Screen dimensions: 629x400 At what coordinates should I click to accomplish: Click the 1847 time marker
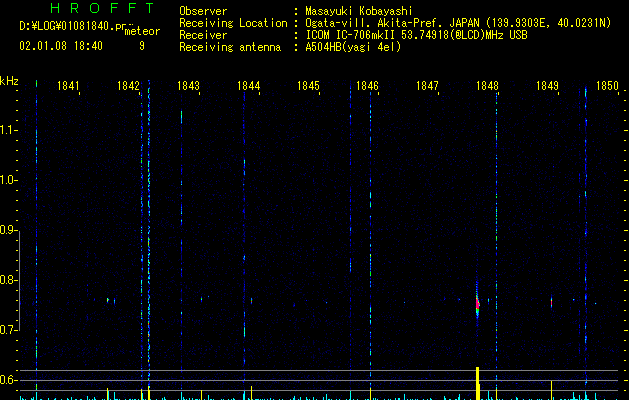427,85
